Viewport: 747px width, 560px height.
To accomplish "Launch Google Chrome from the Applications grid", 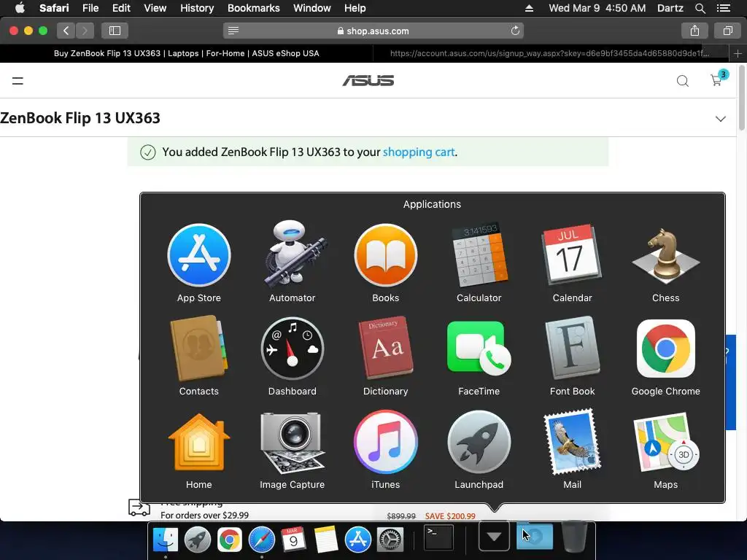I will click(665, 349).
